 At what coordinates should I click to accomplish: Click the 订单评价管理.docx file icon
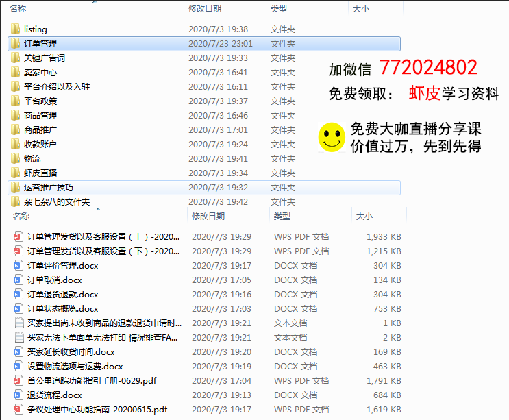tap(18, 266)
